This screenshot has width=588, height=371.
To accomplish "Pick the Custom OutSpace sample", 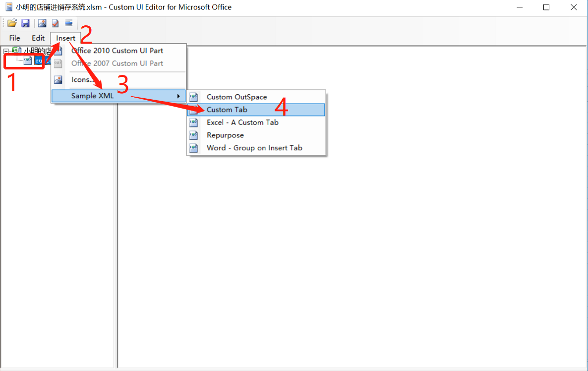I will pos(256,97).
